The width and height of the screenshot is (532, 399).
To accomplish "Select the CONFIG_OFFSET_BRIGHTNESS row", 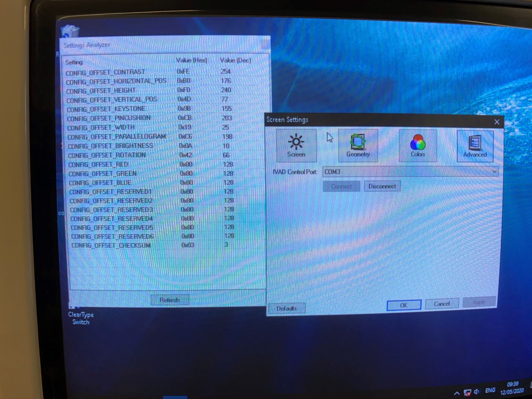I will click(110, 146).
